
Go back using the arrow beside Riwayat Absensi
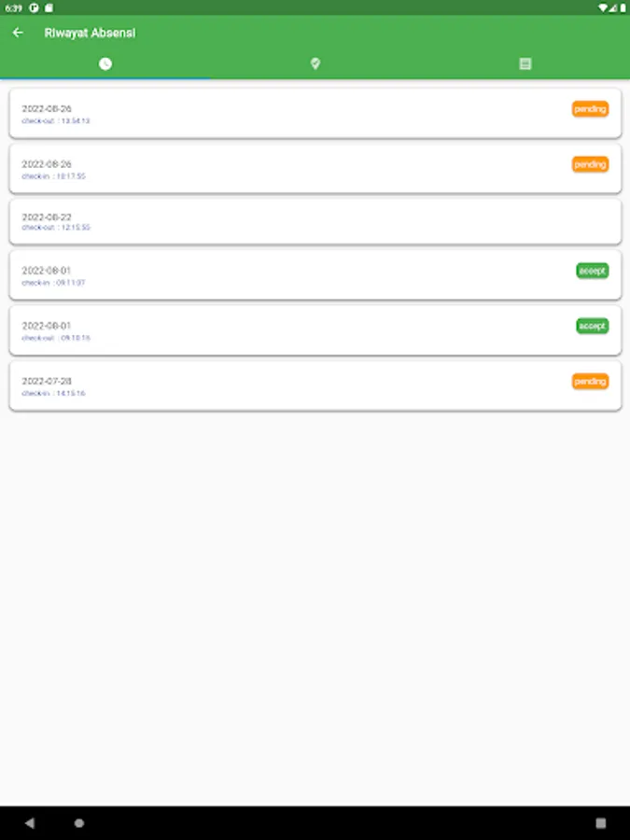(18, 33)
